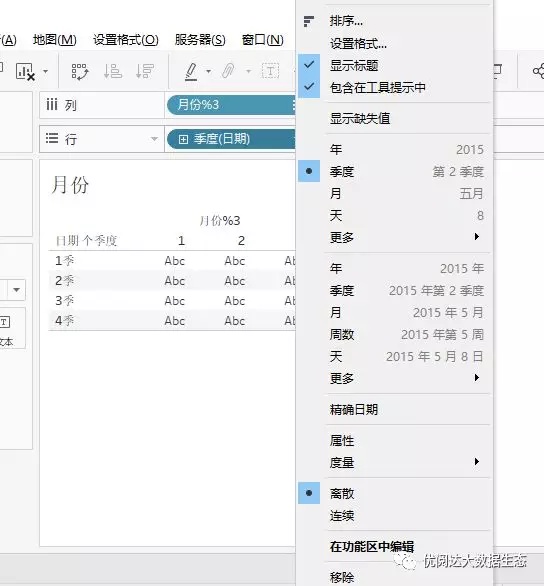Open the rows shelf dropdown arrow
This screenshot has height=586, width=544.
[154, 139]
